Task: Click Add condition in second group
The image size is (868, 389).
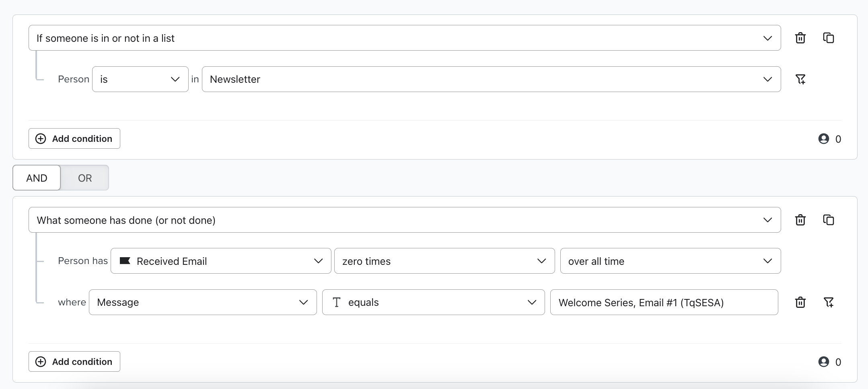Action: click(x=74, y=362)
